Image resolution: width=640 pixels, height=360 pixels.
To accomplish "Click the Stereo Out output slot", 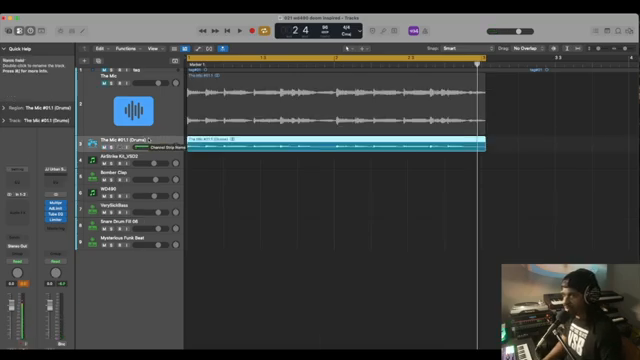I will point(17,246).
